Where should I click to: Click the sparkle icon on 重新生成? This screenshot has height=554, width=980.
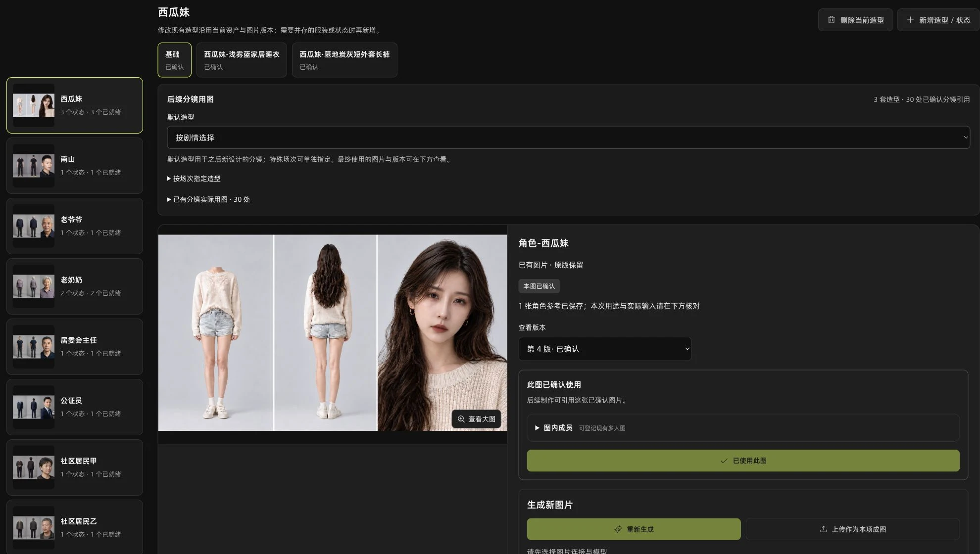pyautogui.click(x=618, y=529)
